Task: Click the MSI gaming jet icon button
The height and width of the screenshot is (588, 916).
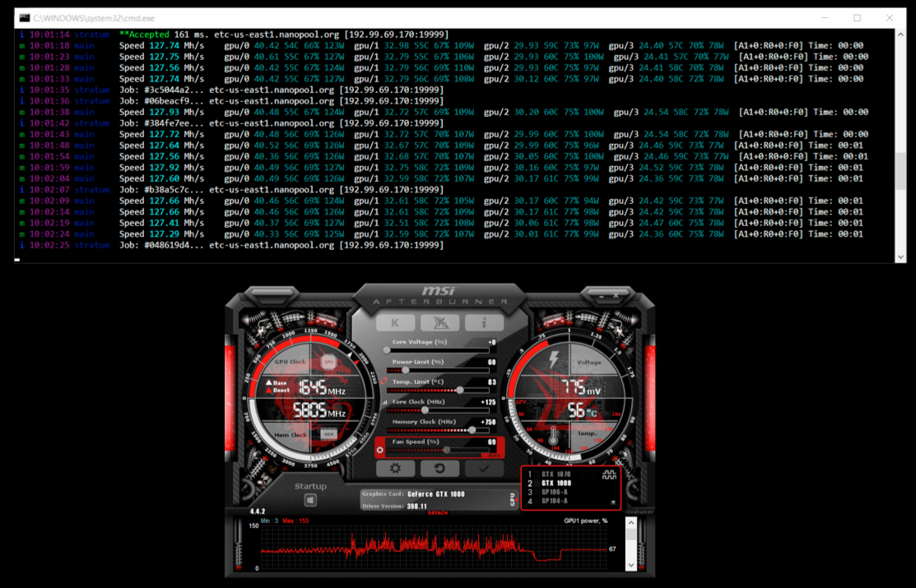Action: [x=439, y=323]
